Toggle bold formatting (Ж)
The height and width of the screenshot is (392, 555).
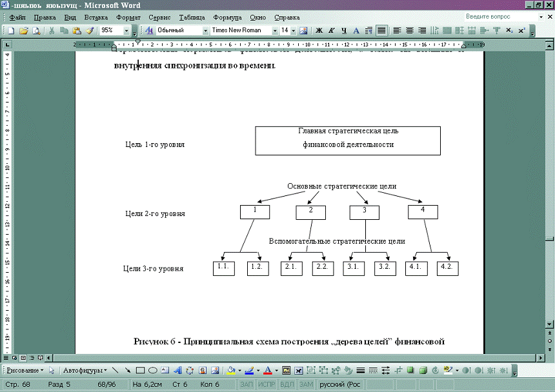point(319,30)
